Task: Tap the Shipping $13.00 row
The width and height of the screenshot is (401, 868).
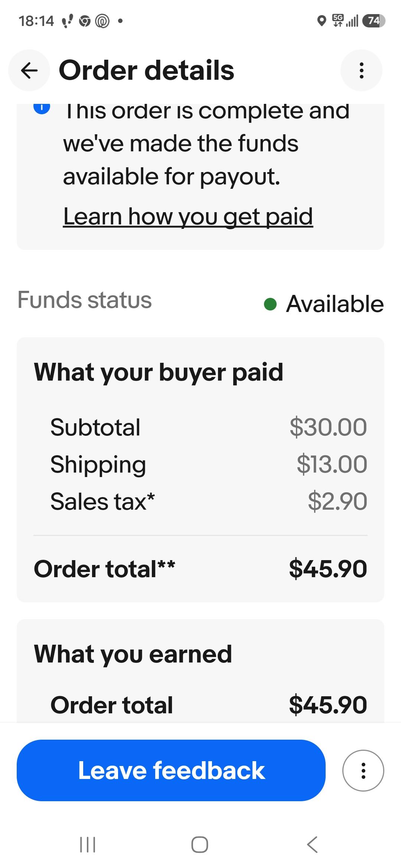Action: 209,464
